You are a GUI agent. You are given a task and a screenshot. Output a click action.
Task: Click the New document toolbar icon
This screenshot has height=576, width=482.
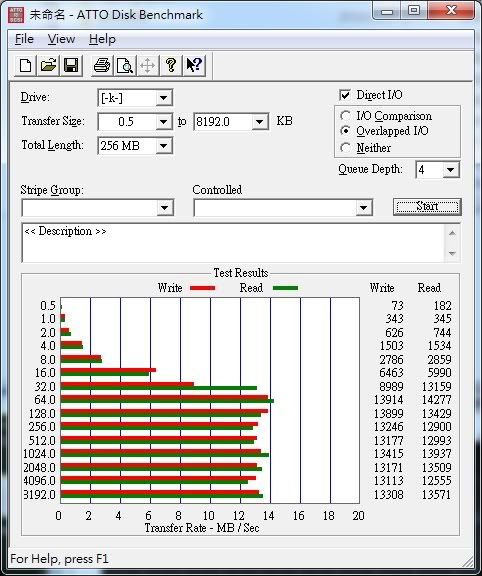(x=25, y=66)
